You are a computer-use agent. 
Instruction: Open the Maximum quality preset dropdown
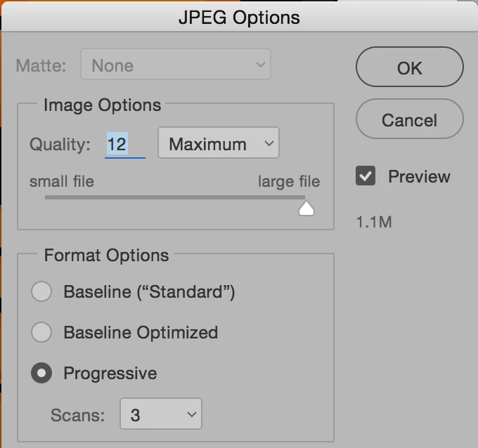click(218, 144)
